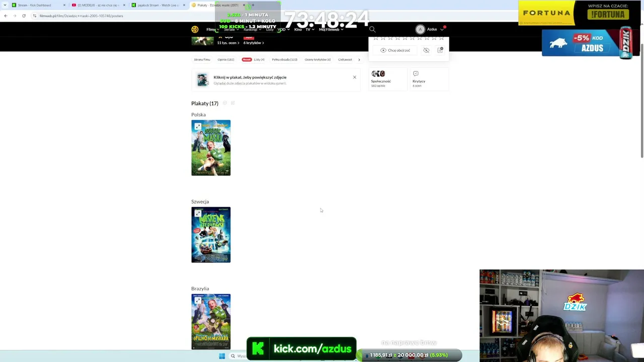Image resolution: width=644 pixels, height=362 pixels.
Task: Close the pajalock Stream tab
Action: tap(184, 5)
